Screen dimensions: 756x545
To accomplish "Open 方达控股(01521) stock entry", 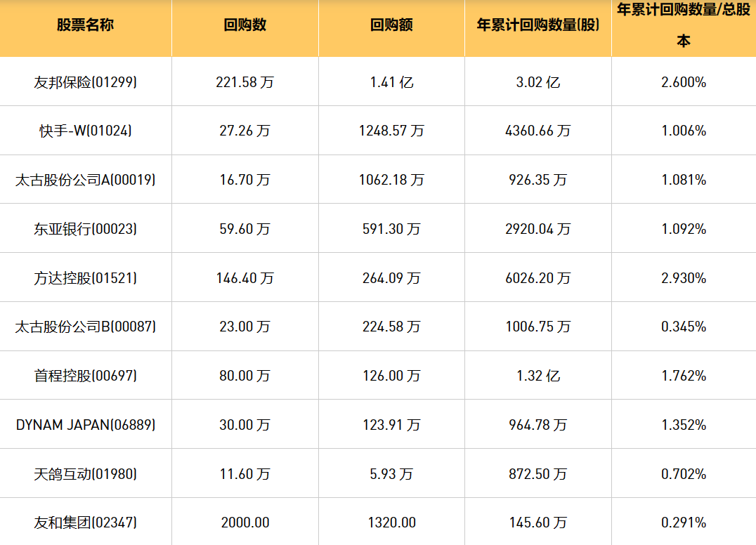I will click(x=85, y=278).
